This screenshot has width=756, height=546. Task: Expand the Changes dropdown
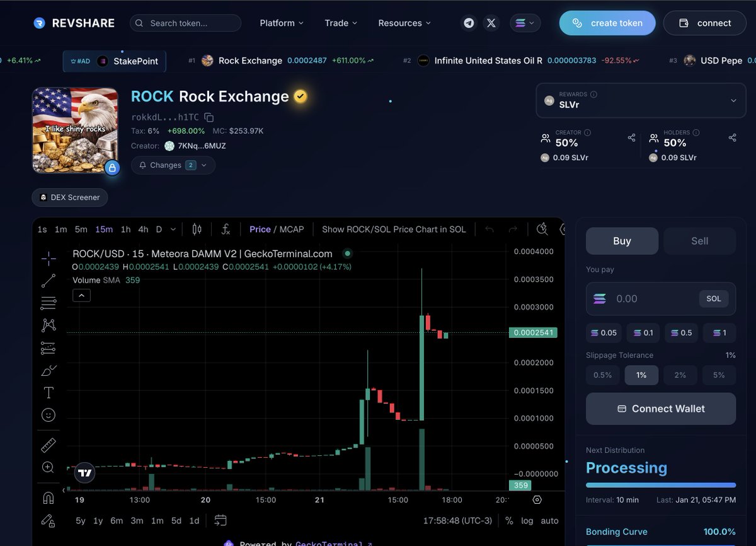173,165
